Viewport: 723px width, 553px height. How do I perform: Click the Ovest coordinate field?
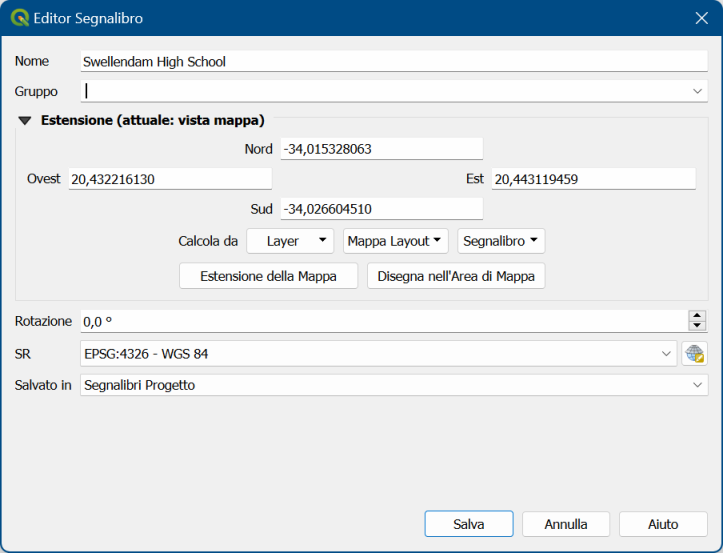coord(170,179)
